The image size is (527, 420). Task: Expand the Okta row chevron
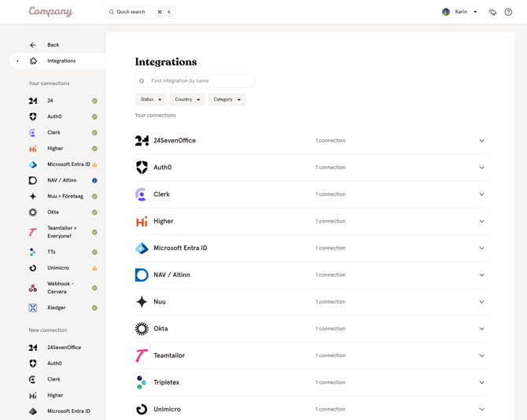pyautogui.click(x=481, y=329)
